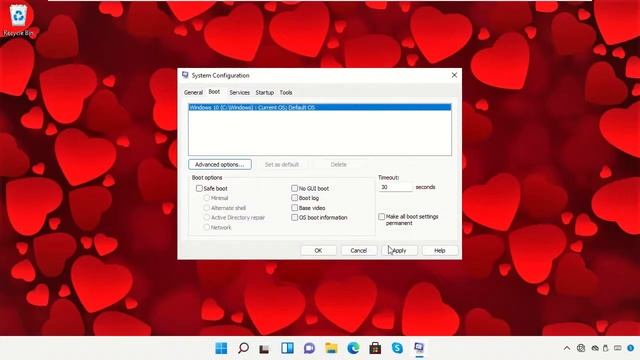Close the System Configuration dialog
The image size is (640, 360).
(x=454, y=75)
